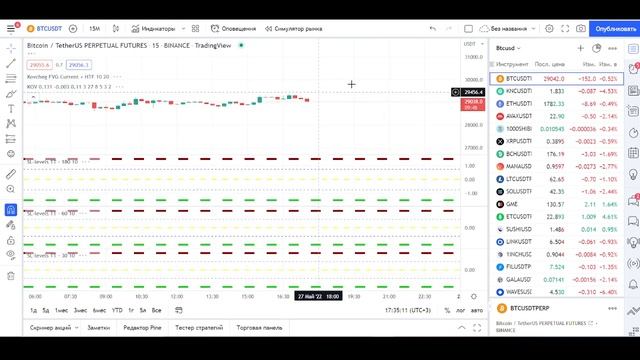The width and height of the screenshot is (640, 360).
Task: Select chart layout square icon
Action: (469, 29)
